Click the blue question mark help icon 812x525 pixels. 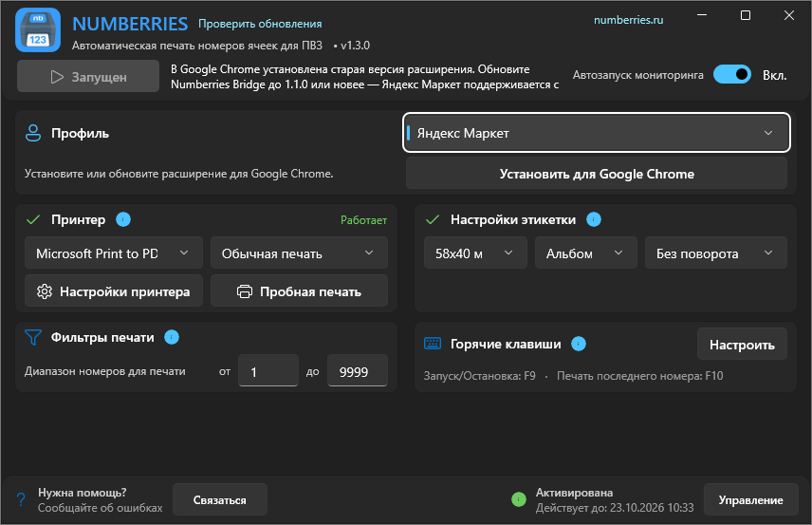click(x=21, y=499)
